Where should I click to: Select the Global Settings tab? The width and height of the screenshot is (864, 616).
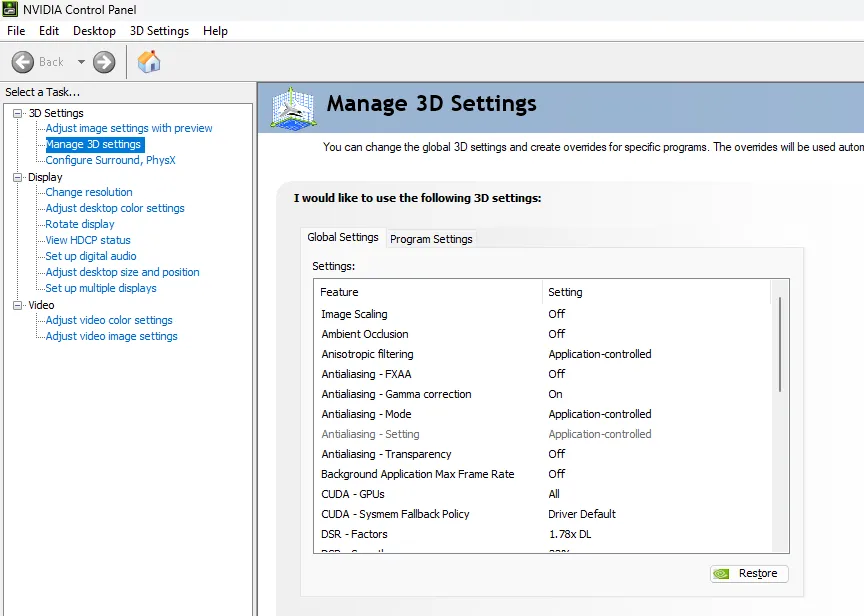[343, 238]
